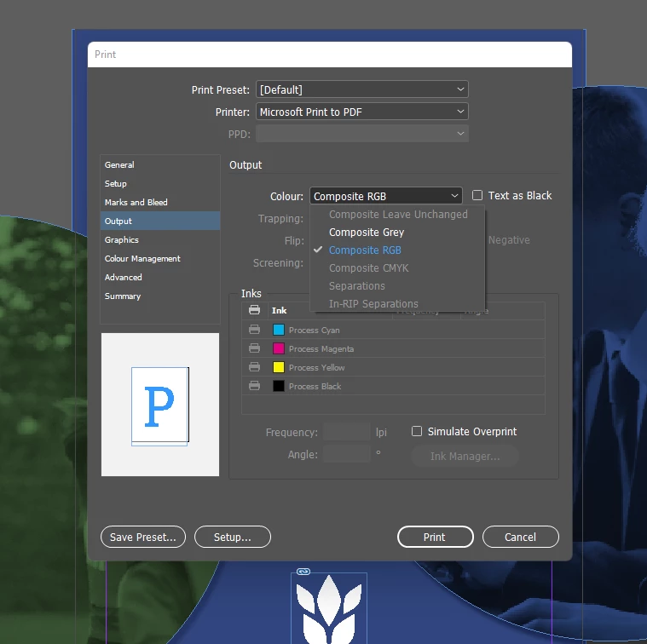Image resolution: width=647 pixels, height=644 pixels.
Task: Collapse the Colour dropdown showing Composite RGB
Action: pos(386,196)
